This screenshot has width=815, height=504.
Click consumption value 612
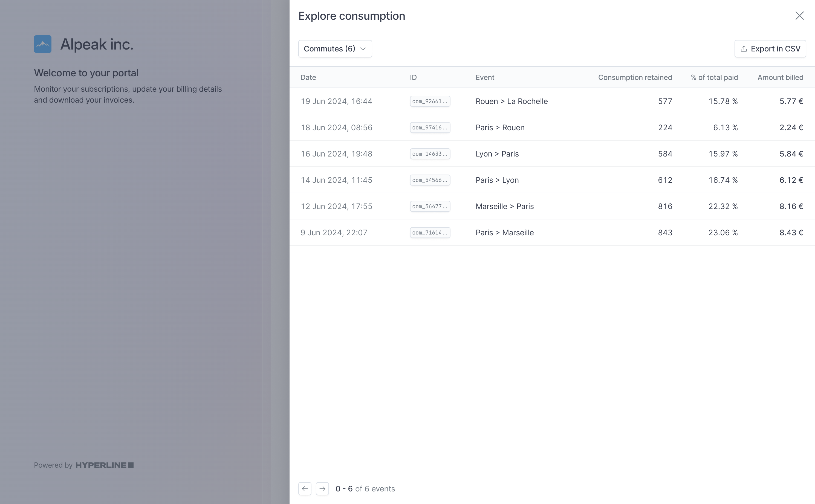pos(665,180)
